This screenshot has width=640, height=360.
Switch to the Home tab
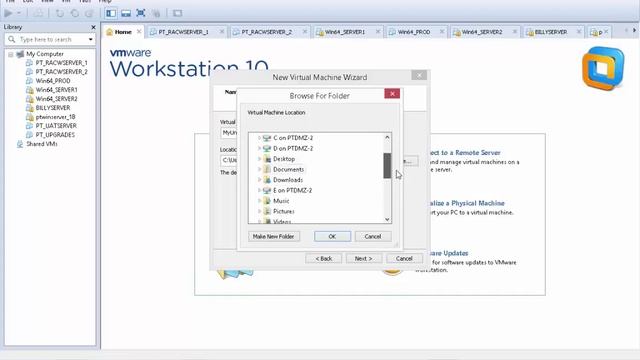click(122, 32)
